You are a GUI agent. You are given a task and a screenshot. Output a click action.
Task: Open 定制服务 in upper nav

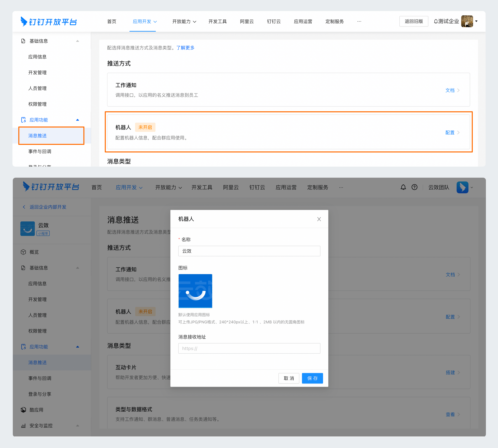pos(334,21)
